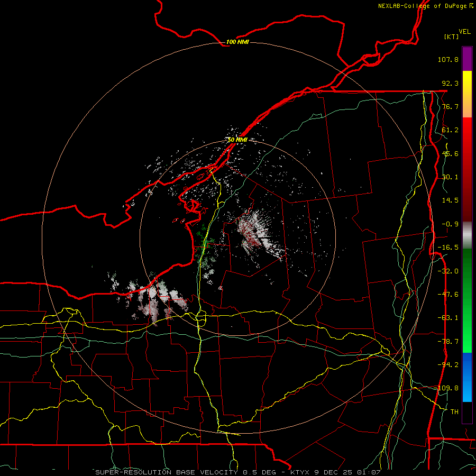
Task: Click the TH threshold label
Action: pyautogui.click(x=454, y=412)
